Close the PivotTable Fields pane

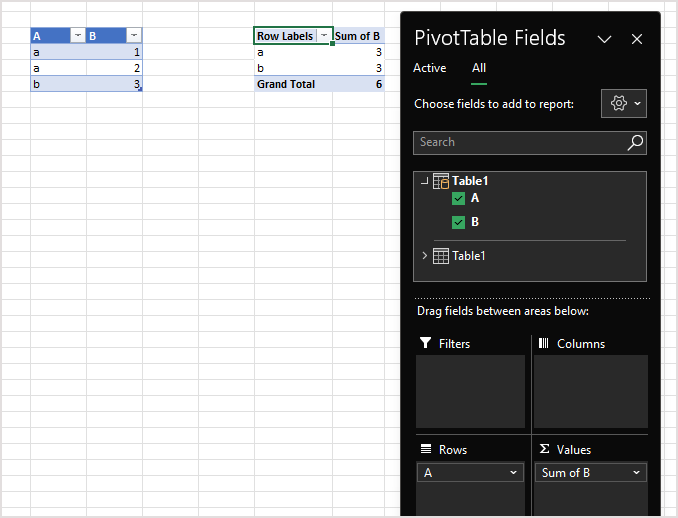coord(636,39)
